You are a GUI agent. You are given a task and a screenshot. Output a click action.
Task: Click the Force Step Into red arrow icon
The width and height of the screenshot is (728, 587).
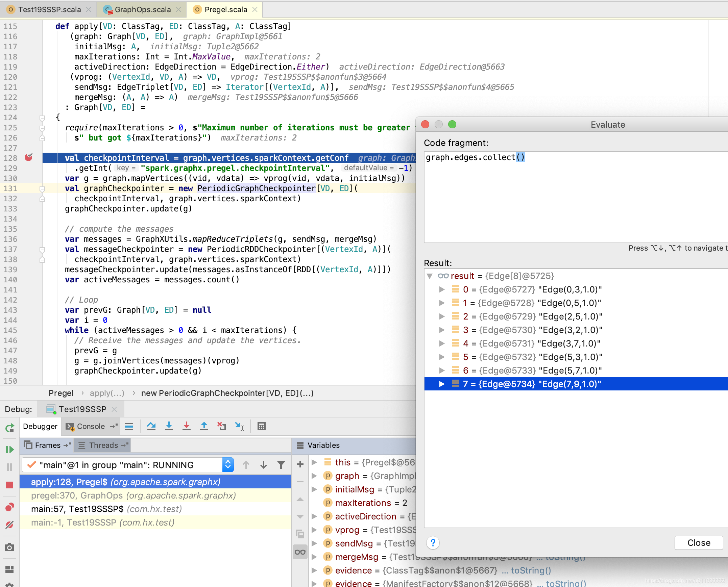187,426
